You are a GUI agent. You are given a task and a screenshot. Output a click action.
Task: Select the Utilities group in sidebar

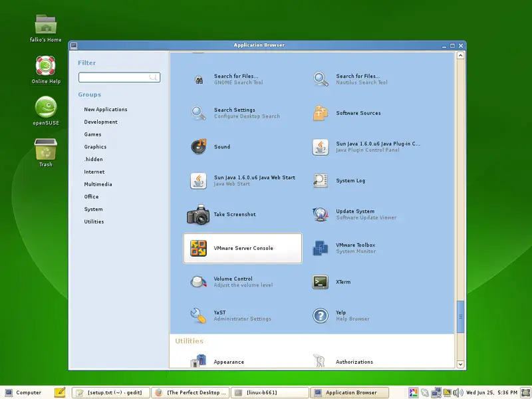click(x=94, y=221)
